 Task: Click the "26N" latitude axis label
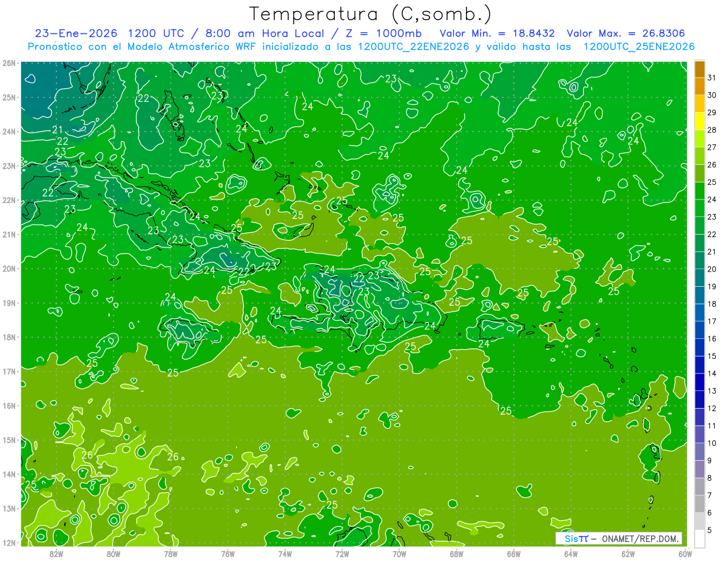[8, 63]
